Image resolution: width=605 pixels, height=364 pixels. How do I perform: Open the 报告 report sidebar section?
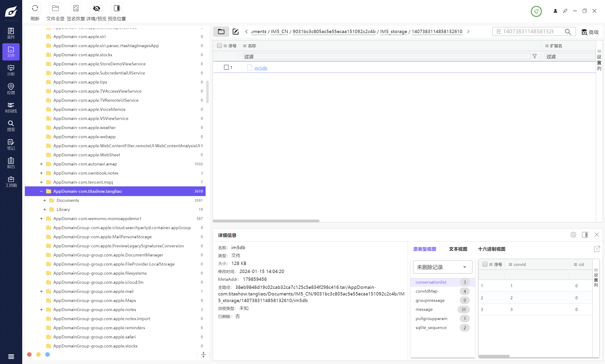[11, 163]
